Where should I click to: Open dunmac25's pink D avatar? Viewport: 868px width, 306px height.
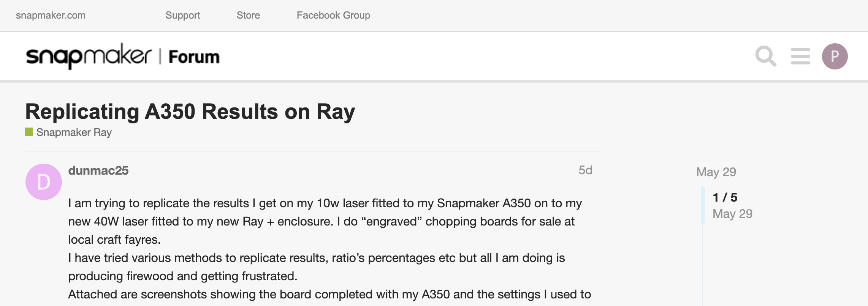(x=44, y=182)
